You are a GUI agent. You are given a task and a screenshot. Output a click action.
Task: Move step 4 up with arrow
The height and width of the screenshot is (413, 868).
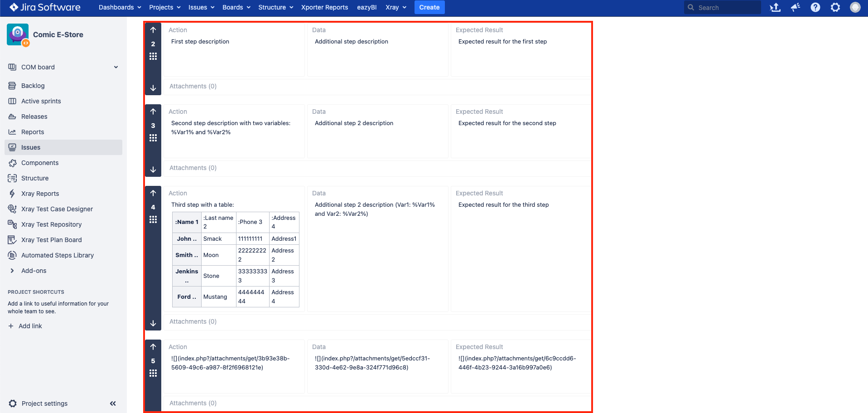153,193
